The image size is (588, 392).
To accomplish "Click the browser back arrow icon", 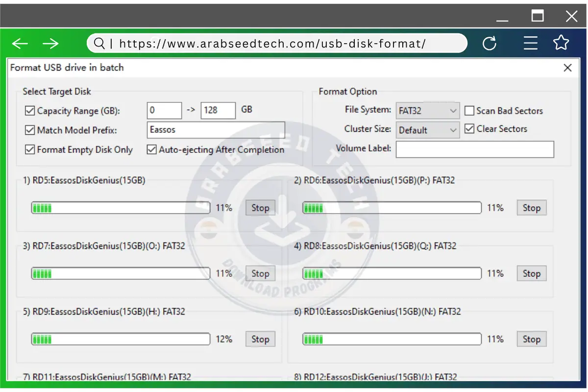I will (20, 44).
